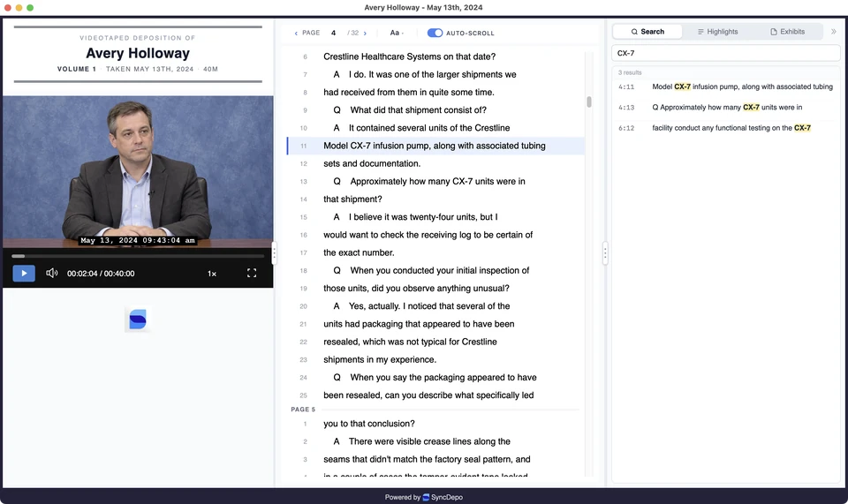
Task: Click the video frame of Avery Holloway
Action: click(x=138, y=172)
